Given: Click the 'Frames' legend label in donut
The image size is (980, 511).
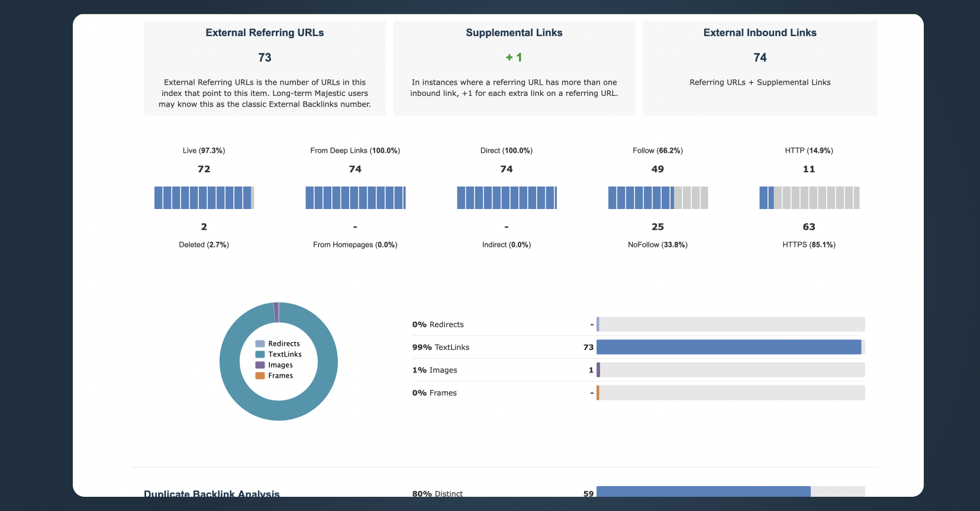Looking at the screenshot, I should click(281, 375).
